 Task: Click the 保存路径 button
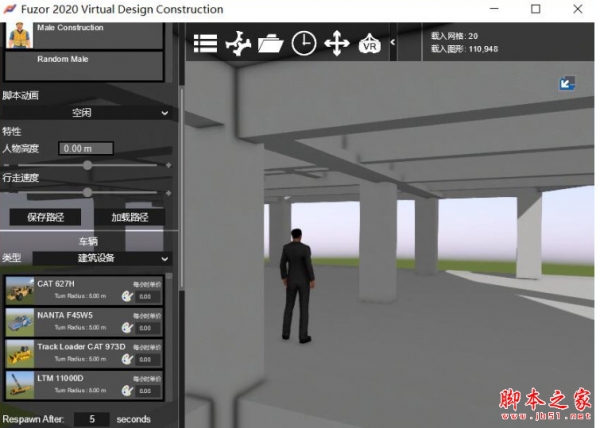click(45, 217)
